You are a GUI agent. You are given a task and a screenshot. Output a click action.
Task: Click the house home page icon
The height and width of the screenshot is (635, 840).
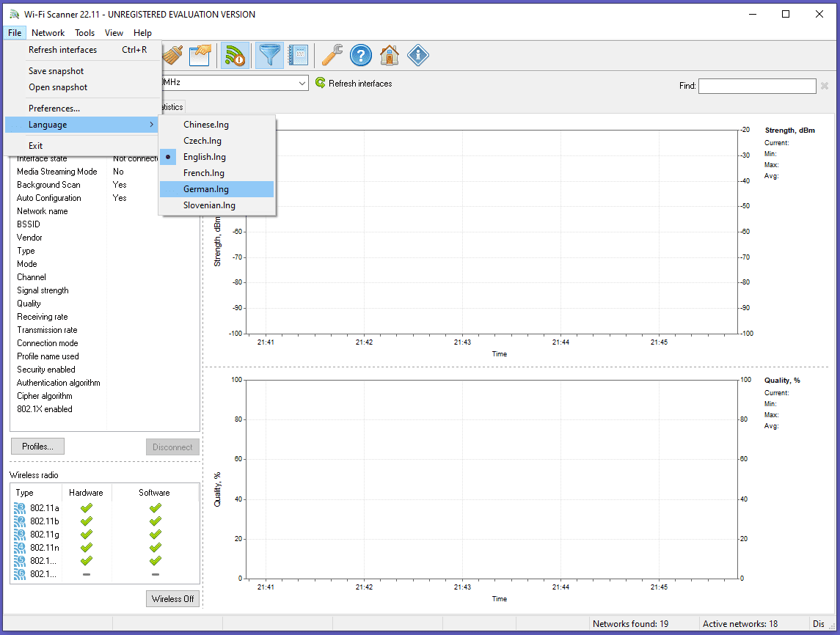pyautogui.click(x=390, y=55)
